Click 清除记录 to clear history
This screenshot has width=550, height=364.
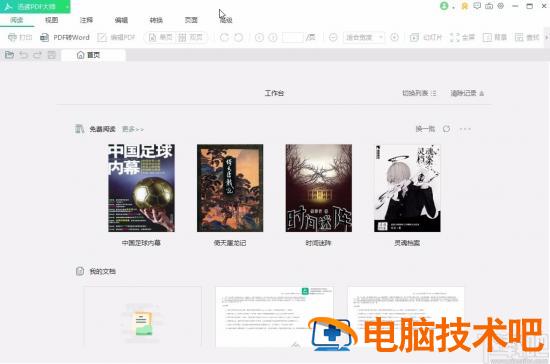point(467,93)
